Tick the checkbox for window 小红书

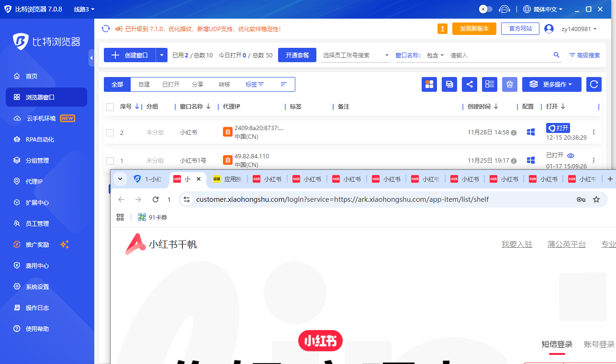[x=110, y=132]
